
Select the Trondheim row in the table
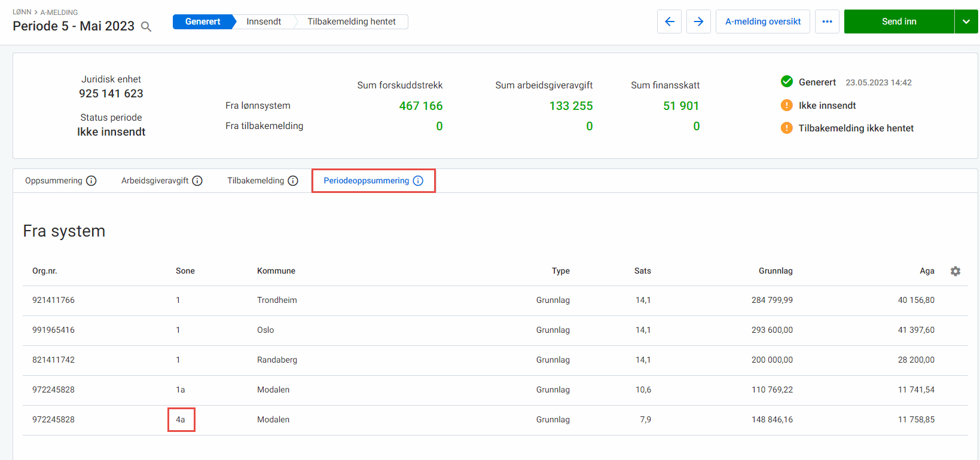coord(277,300)
